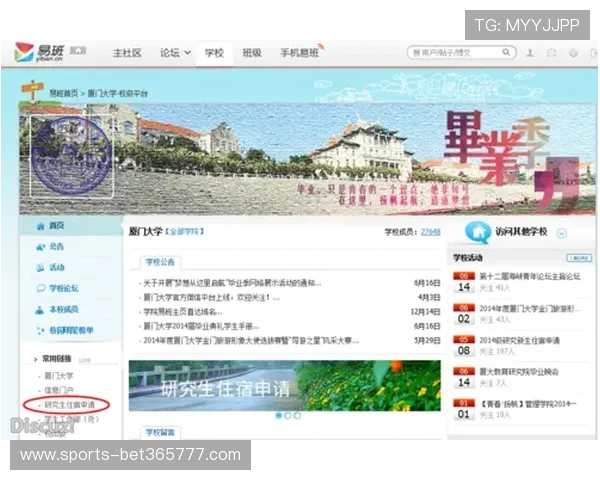
Task: Open activity 【青春·扬帆】管理学院2014
Action: coord(528,403)
